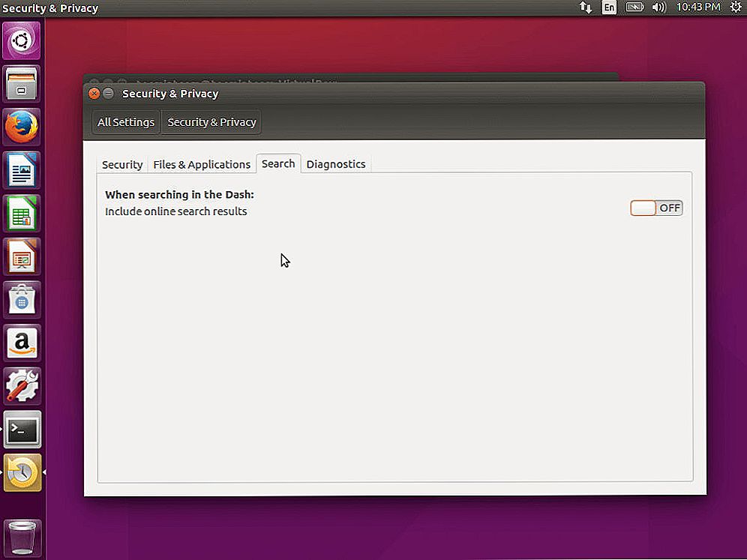This screenshot has width=747, height=560.
Task: Open the Files manager in launcher
Action: pyautogui.click(x=22, y=84)
